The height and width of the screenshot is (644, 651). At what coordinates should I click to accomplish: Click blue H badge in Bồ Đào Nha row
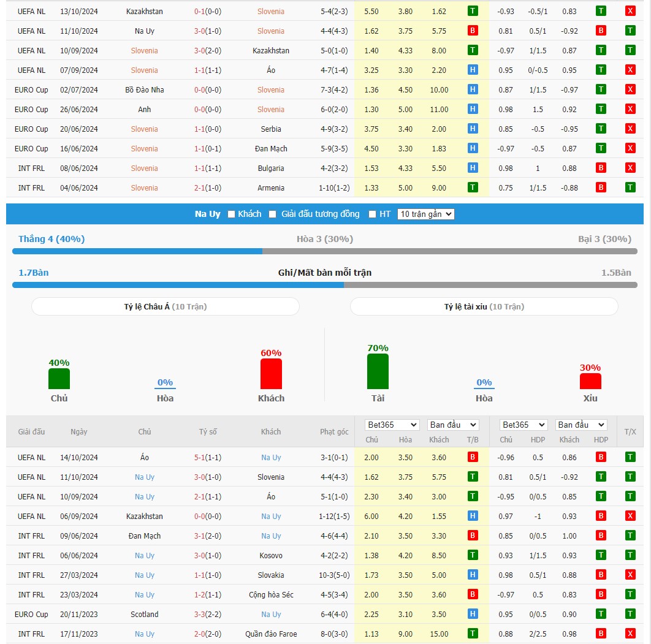tap(473, 89)
